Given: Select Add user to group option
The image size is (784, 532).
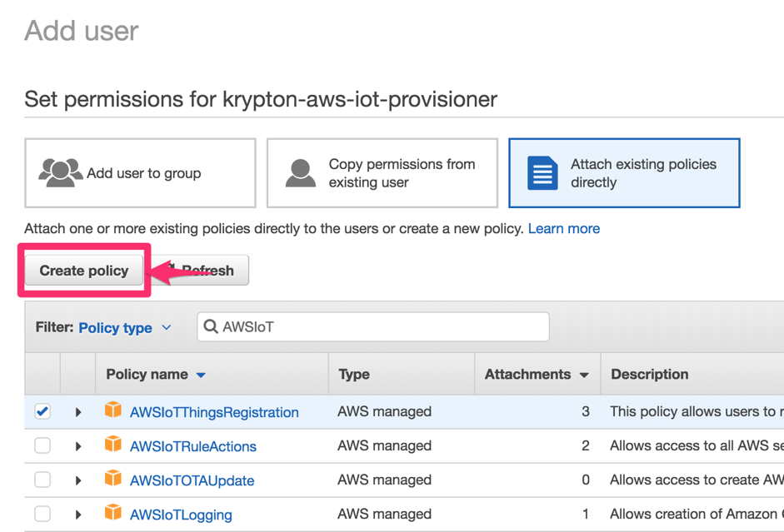Looking at the screenshot, I should coord(140,173).
